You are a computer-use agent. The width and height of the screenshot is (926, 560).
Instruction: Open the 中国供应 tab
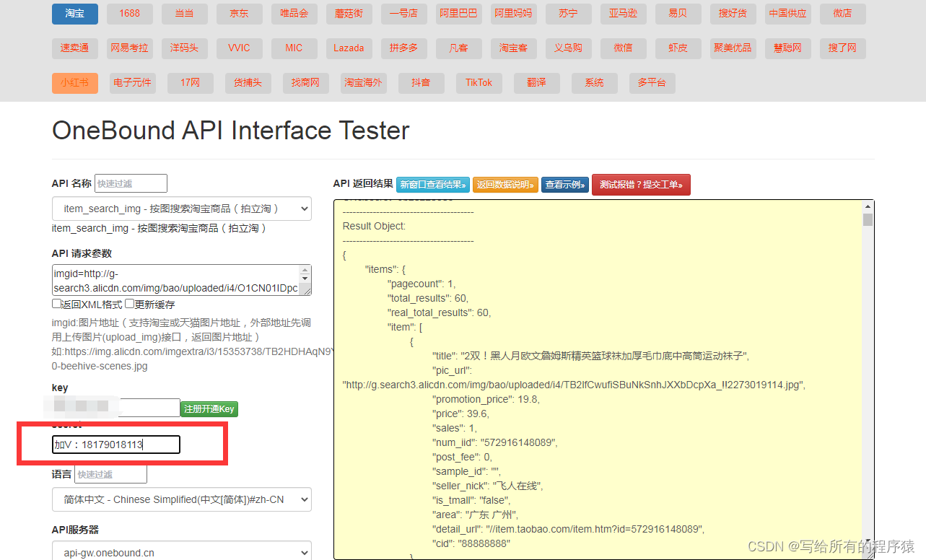click(788, 14)
